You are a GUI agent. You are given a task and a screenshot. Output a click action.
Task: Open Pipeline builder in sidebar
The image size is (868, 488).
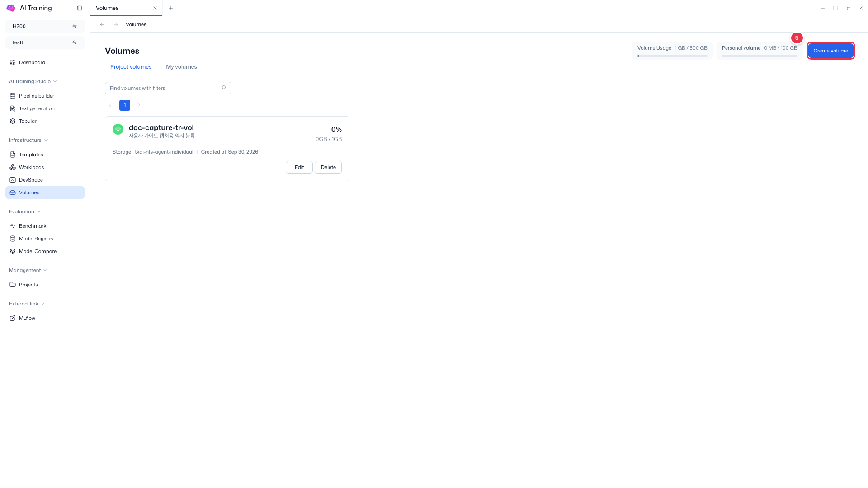[x=45, y=96]
